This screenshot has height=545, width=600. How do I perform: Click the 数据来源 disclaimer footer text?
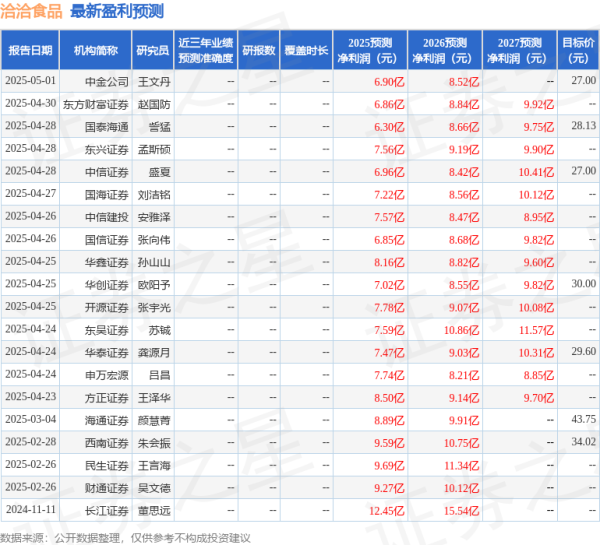click(x=125, y=536)
